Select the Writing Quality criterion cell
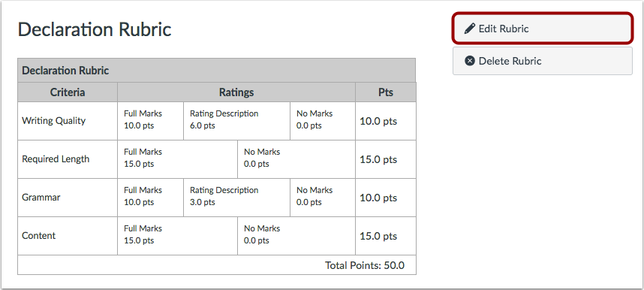 coord(68,121)
